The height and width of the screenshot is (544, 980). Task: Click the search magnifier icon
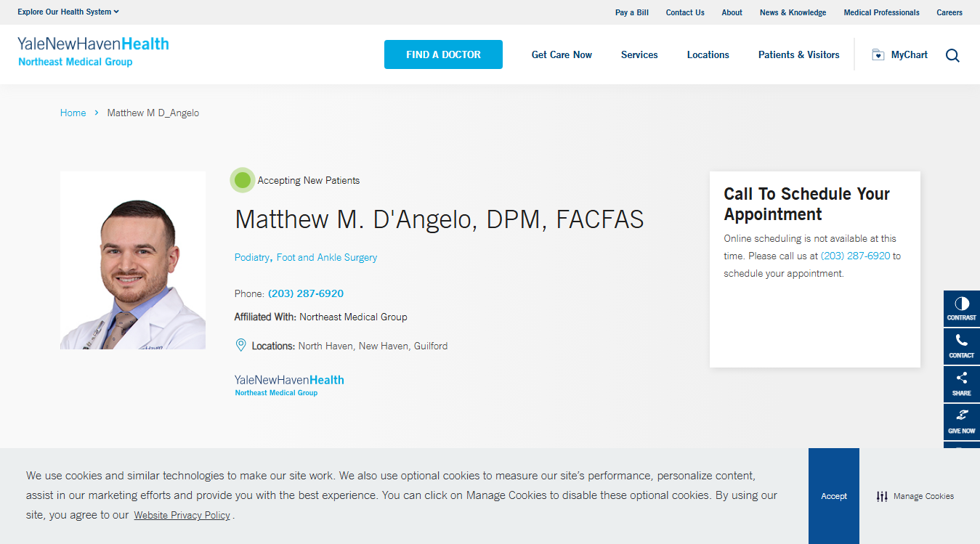coord(952,55)
